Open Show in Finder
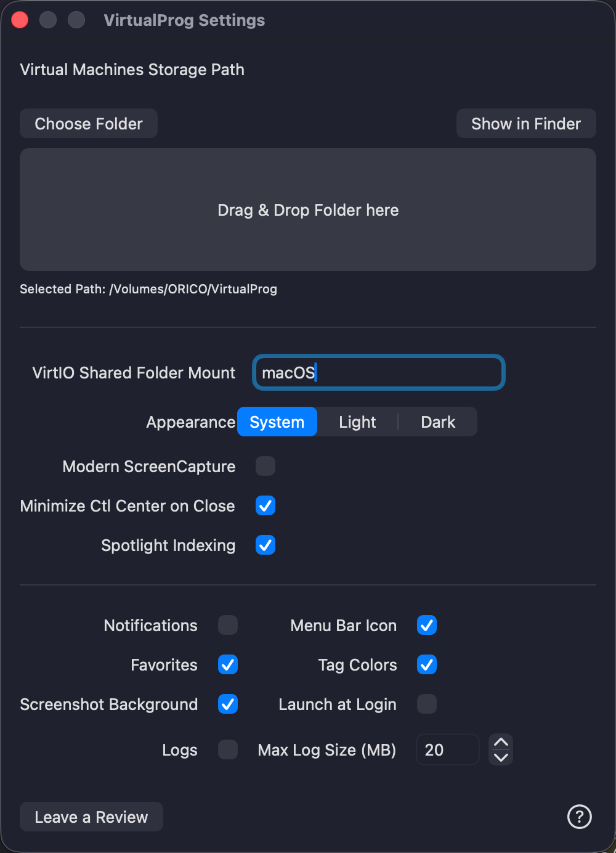The image size is (616, 853). 525,123
